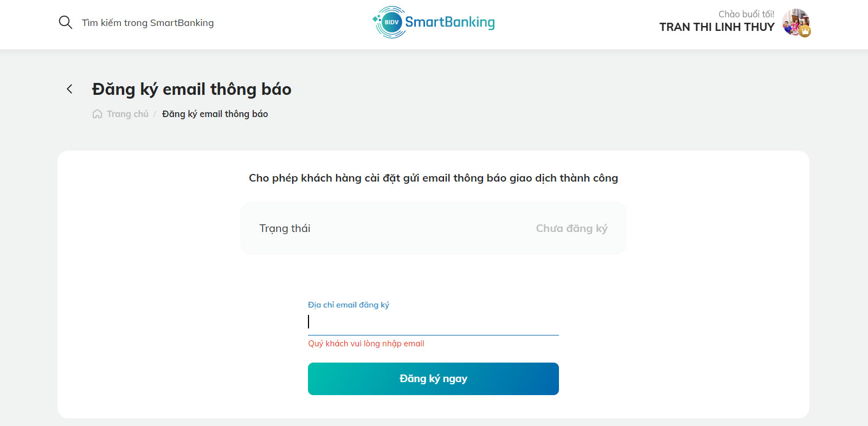This screenshot has height=426, width=868.
Task: Click the 'Chào buổi tối!' greeting text
Action: pos(747,14)
